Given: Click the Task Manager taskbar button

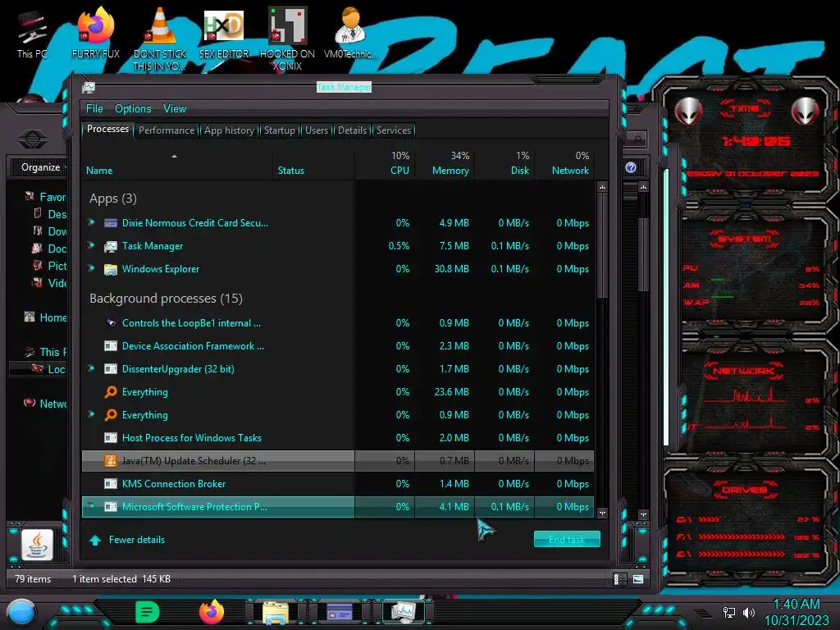Looking at the screenshot, I should [403, 612].
